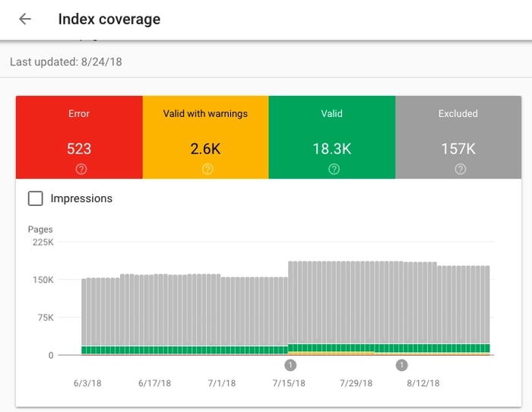Click the 7/29/18 date axis label
Screen dimensions: 532x412
pos(356,383)
